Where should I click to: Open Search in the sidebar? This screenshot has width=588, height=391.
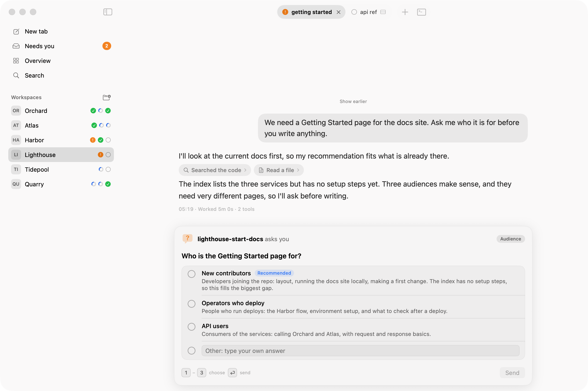[x=61, y=75]
